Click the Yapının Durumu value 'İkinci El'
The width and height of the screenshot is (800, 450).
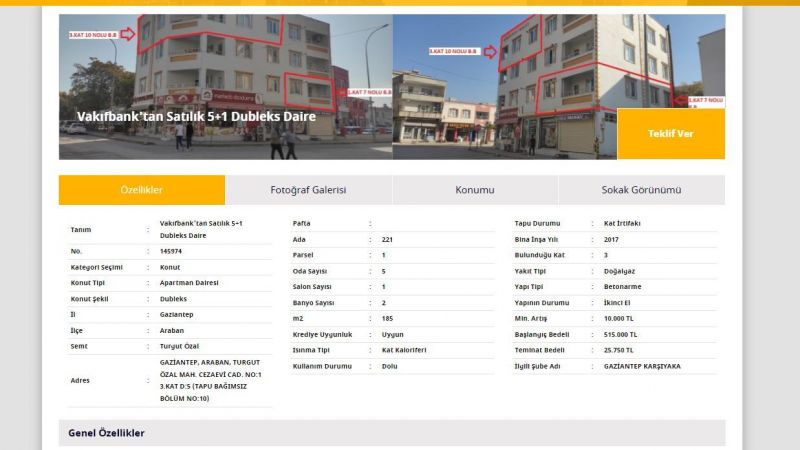(x=617, y=303)
